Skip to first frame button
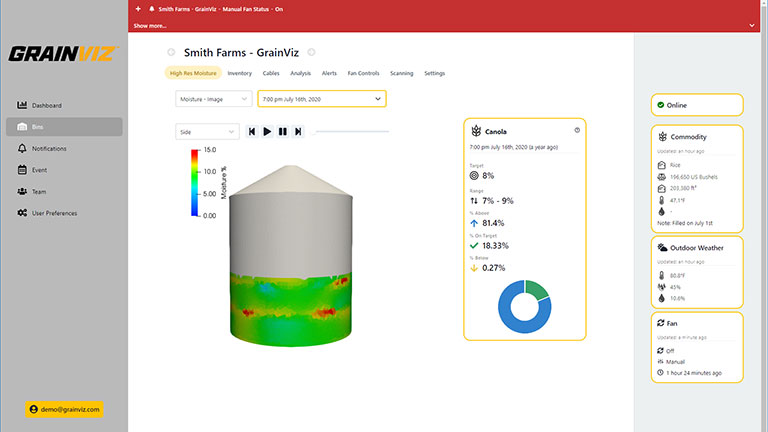The width and height of the screenshot is (768, 432). click(252, 131)
